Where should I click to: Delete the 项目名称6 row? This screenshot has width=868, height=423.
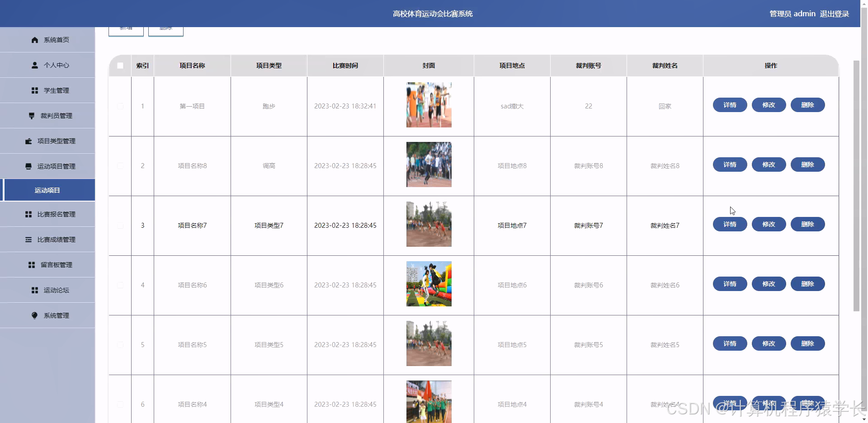807,284
